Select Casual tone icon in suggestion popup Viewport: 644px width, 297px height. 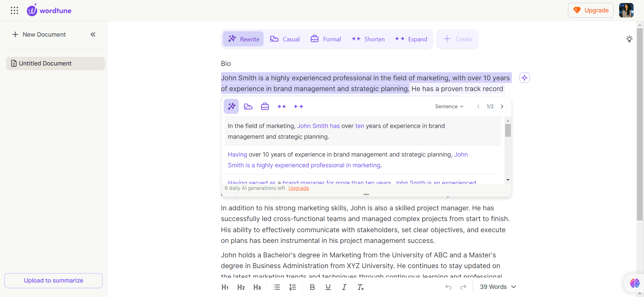(248, 107)
